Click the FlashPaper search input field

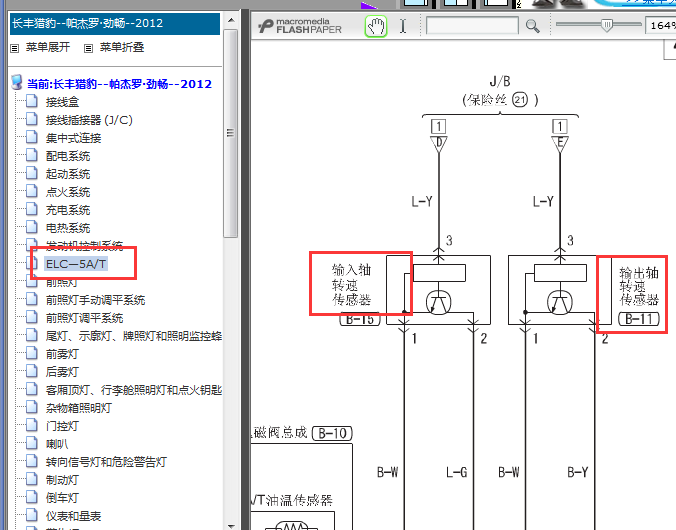472,25
